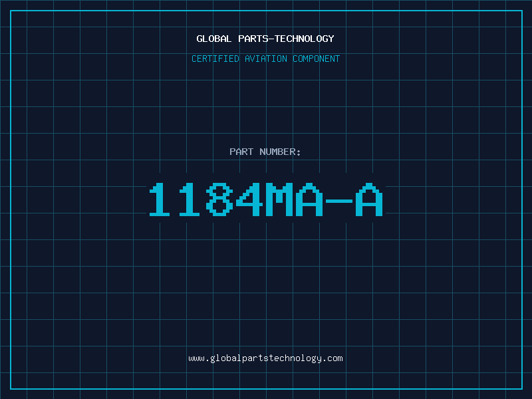Click the PART NUMBER: label
Screen dimensions: 532x399
pos(265,152)
